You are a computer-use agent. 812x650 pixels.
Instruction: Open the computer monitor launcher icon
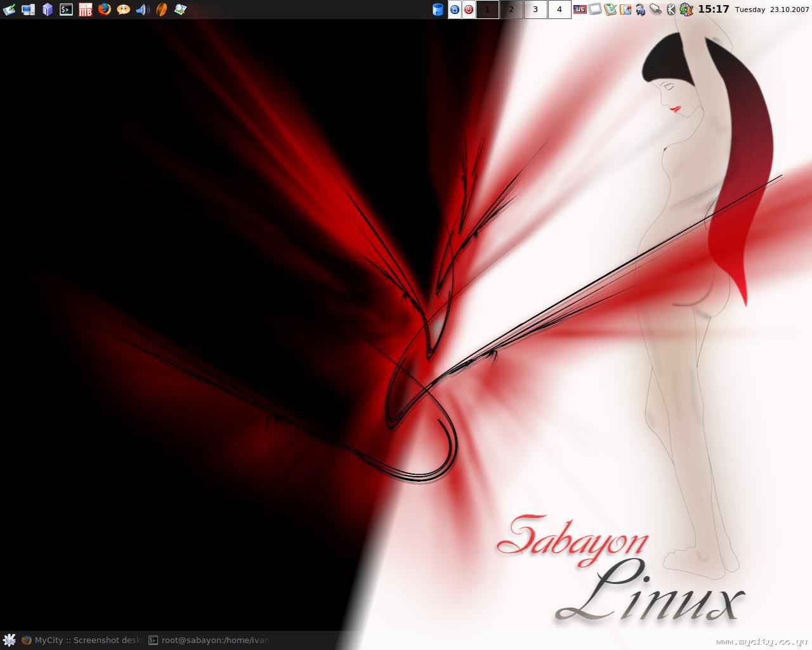[28, 10]
